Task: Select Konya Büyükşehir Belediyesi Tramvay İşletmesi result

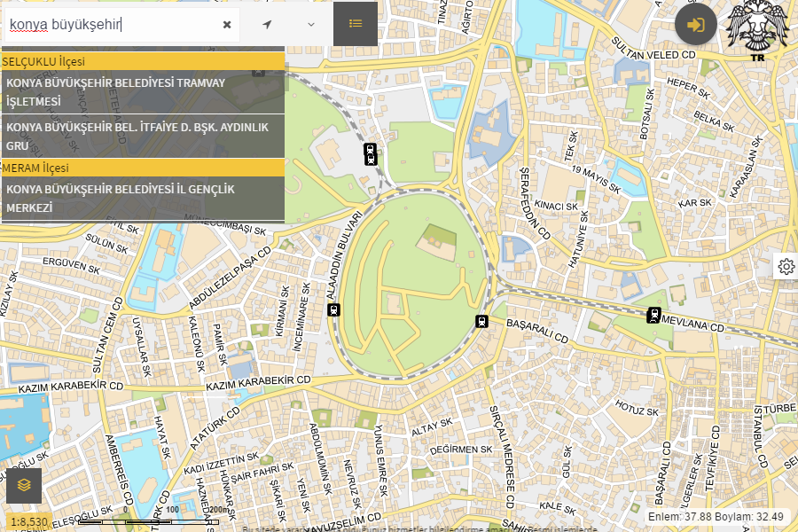Action: (143, 92)
